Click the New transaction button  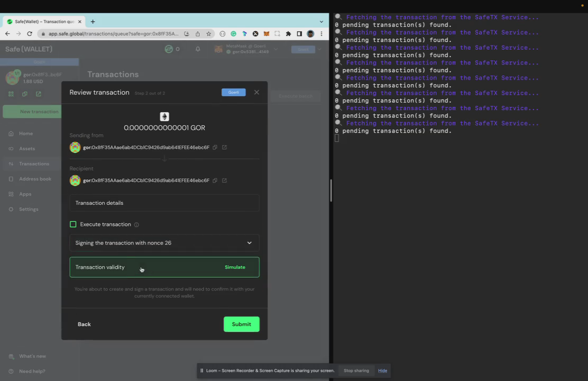(32, 112)
